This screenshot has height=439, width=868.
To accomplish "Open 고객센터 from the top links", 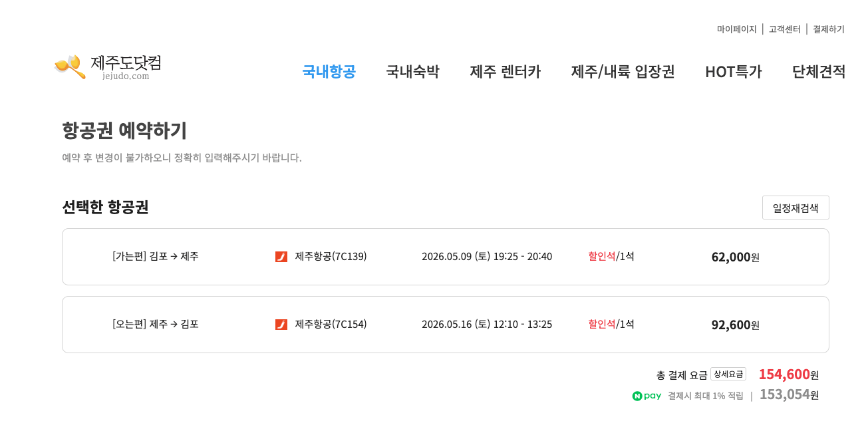I will [785, 29].
